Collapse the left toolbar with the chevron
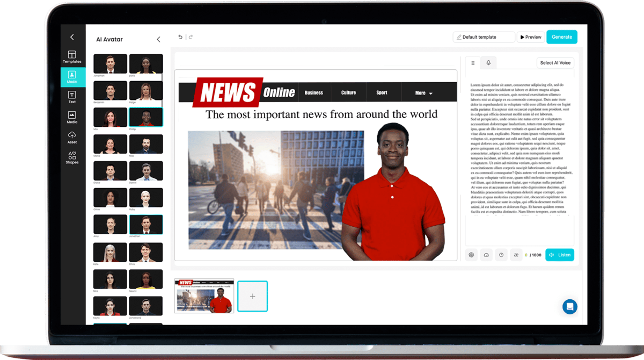The width and height of the screenshot is (644, 360). [x=72, y=37]
